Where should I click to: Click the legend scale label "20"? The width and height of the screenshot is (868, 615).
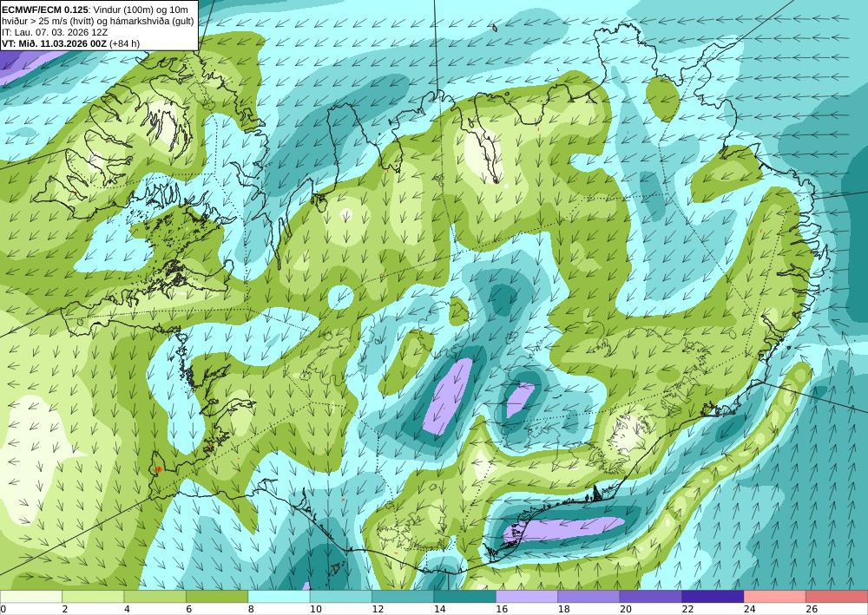tap(626, 610)
